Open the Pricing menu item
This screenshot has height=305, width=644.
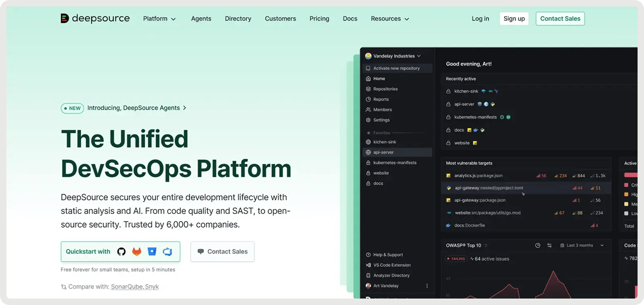[x=319, y=19]
